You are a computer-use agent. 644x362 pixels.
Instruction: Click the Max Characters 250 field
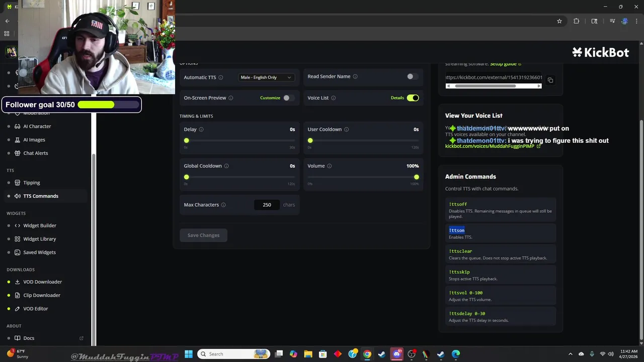[267, 205]
